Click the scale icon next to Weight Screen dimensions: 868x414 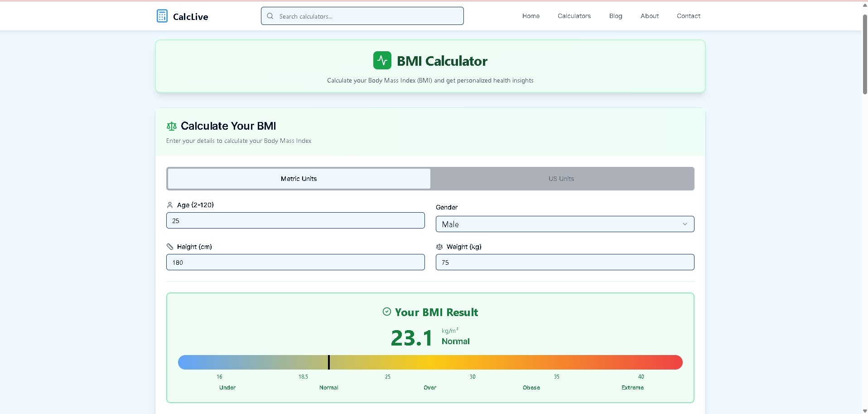(x=439, y=247)
